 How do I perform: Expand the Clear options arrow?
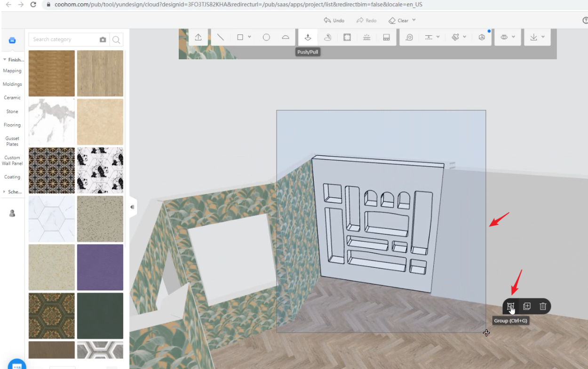tap(414, 20)
